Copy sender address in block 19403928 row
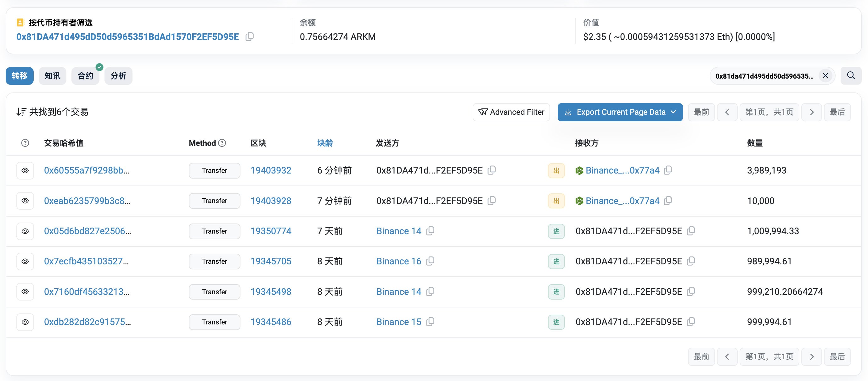The width and height of the screenshot is (868, 381). coord(492,201)
